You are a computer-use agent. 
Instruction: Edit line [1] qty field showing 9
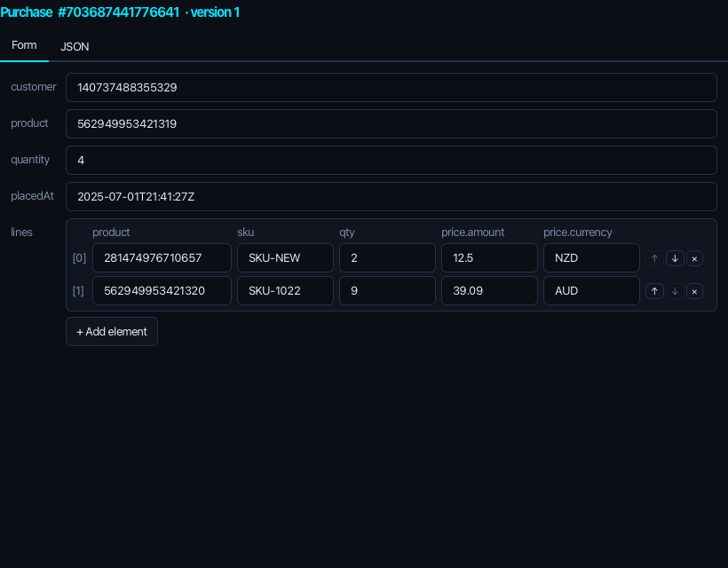[x=387, y=291]
